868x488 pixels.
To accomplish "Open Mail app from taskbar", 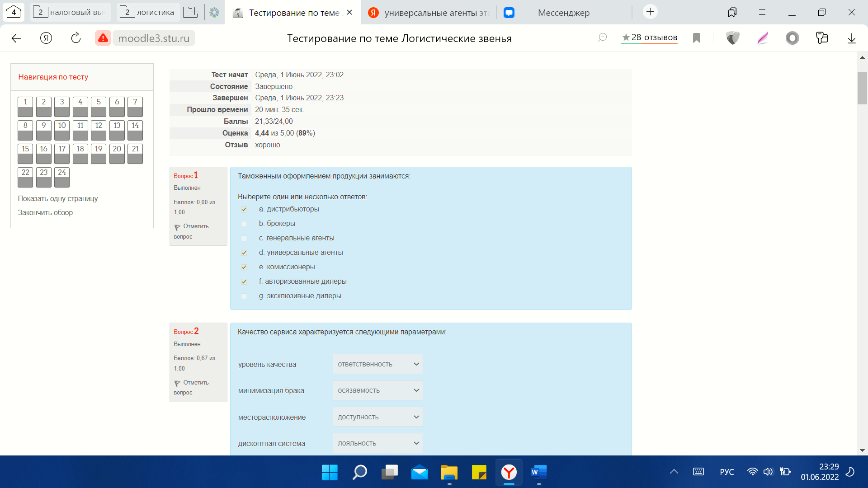I will [419, 472].
